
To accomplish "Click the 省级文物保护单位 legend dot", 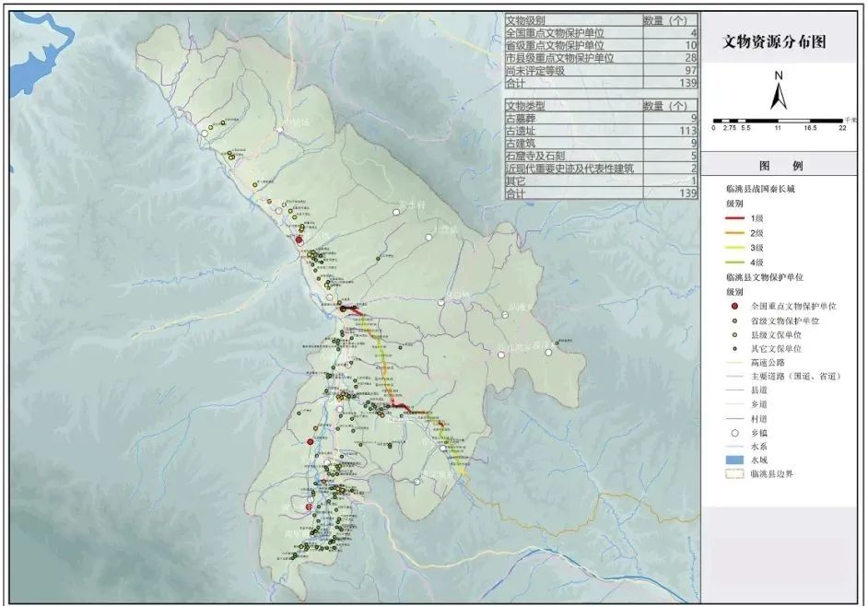I will [x=733, y=320].
